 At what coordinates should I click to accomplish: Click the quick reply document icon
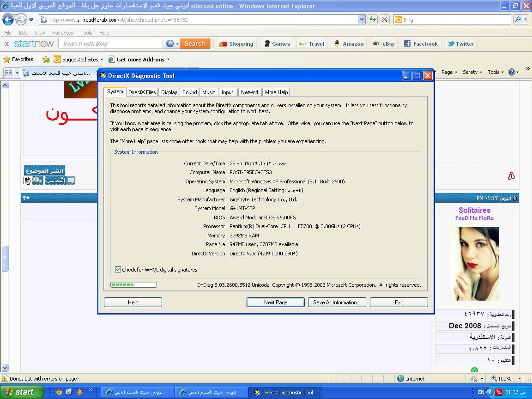(x=27, y=181)
